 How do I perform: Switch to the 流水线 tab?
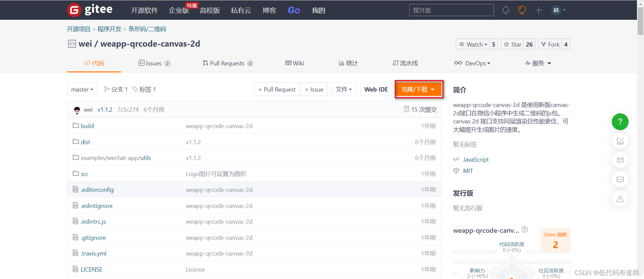(405, 63)
